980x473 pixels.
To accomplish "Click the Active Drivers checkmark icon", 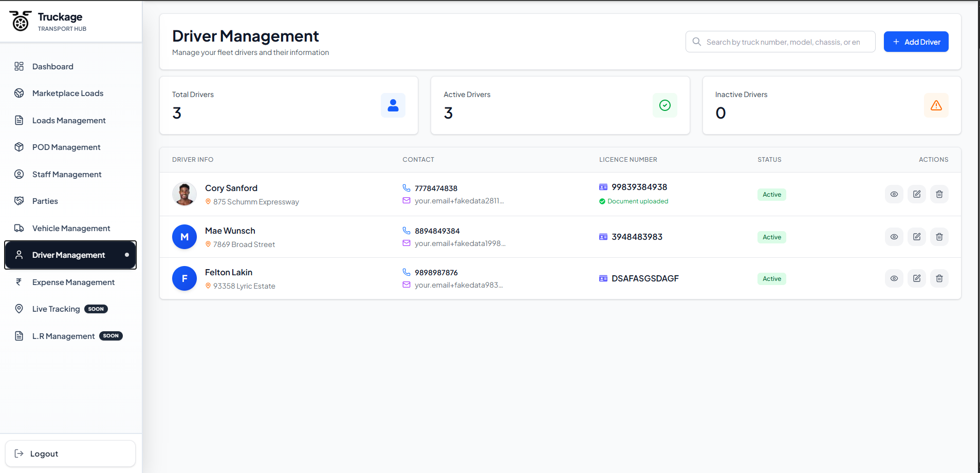I will tap(664, 105).
